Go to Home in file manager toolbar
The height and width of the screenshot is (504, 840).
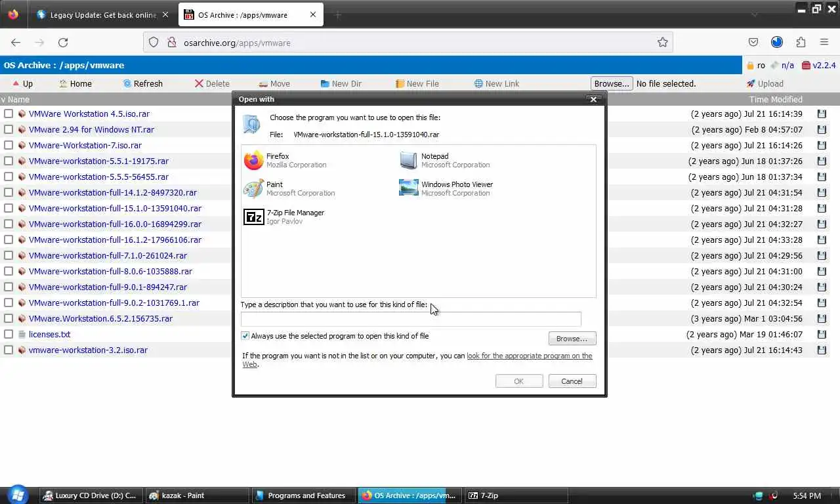point(75,83)
